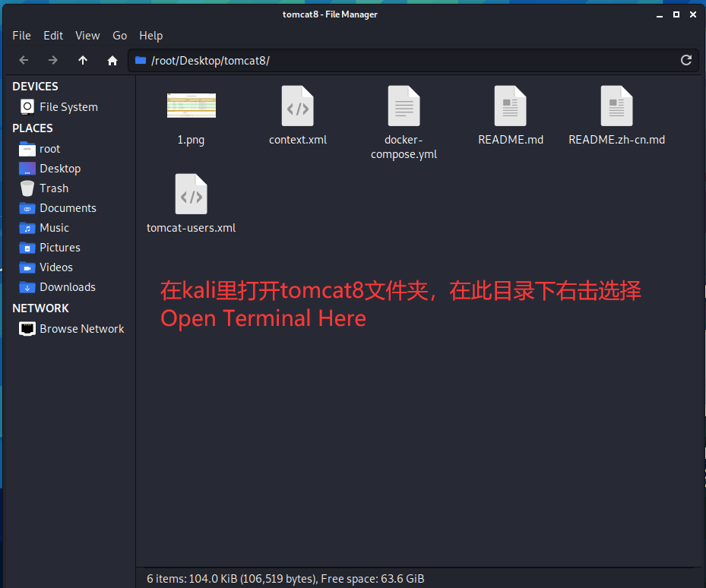Screen dimensions: 706x588
Task: Go forward using the right arrow button
Action: click(53, 60)
